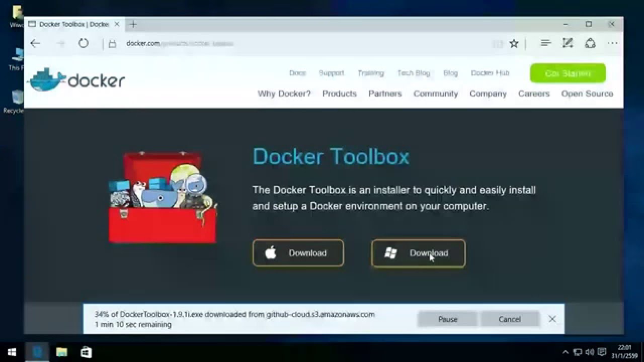
Task: Click the volume speaker tray icon
Action: pyautogui.click(x=589, y=352)
